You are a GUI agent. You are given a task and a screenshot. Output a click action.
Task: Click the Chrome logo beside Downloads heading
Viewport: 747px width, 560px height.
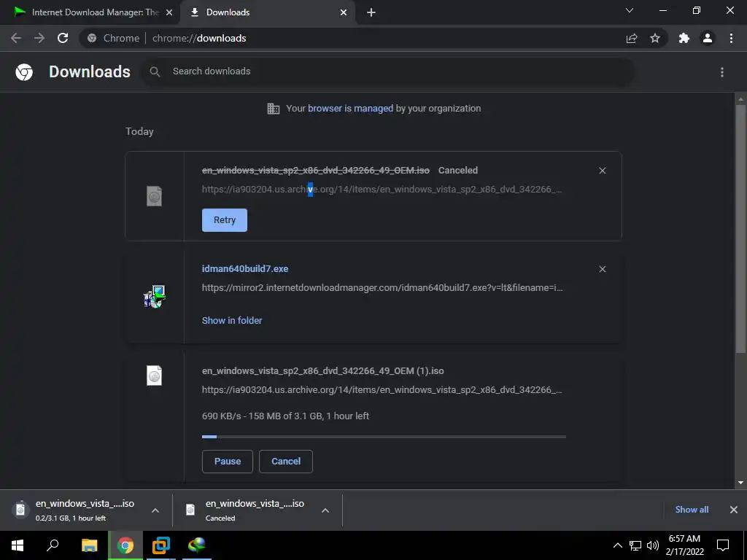[24, 72]
